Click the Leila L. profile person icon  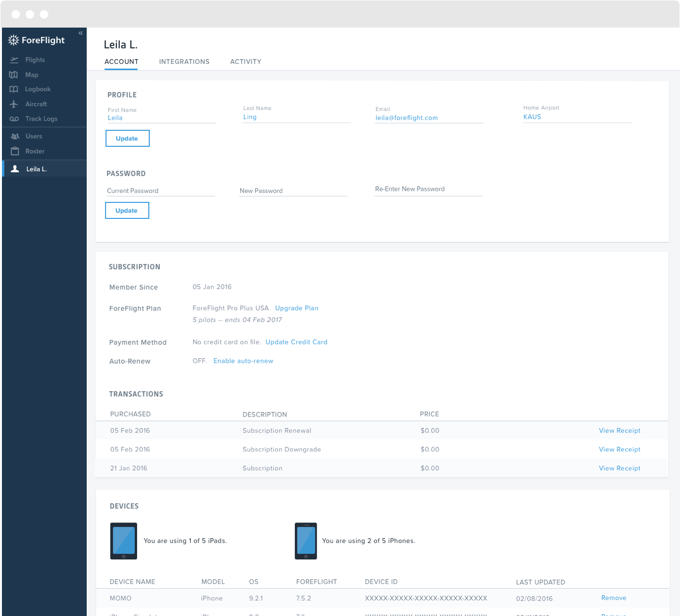15,169
